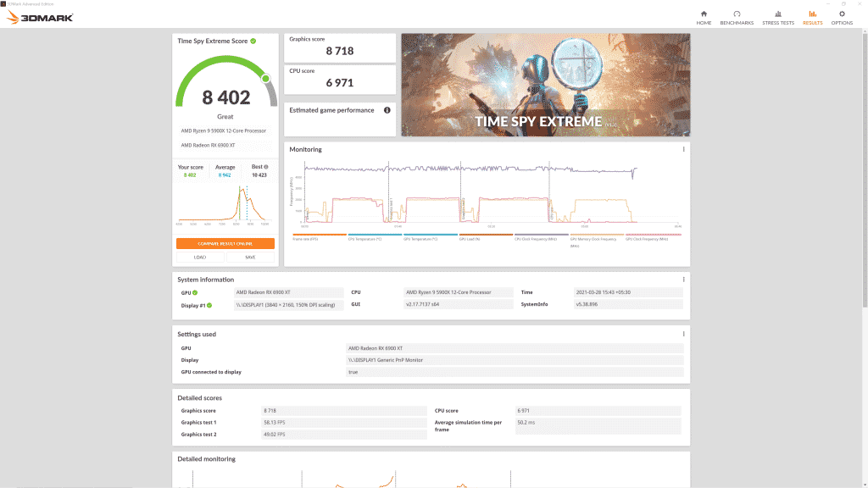Click Graphics test 1 58.13 FPS value
The height and width of the screenshot is (488, 868).
[x=344, y=423]
